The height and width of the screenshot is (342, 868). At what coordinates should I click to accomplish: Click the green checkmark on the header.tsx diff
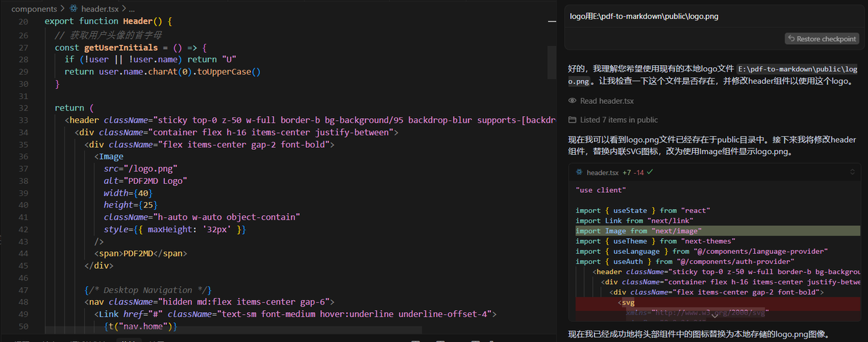[650, 173]
